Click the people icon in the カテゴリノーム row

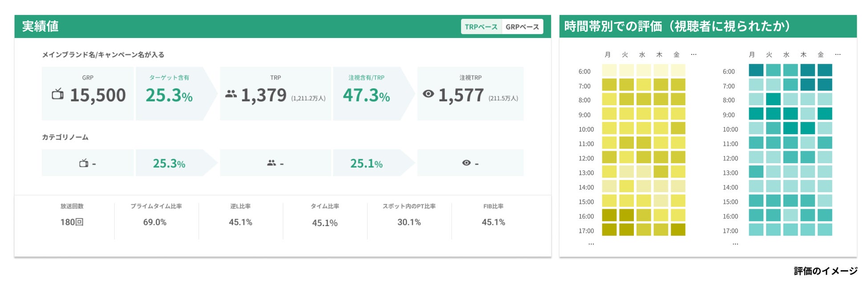[x=272, y=163]
